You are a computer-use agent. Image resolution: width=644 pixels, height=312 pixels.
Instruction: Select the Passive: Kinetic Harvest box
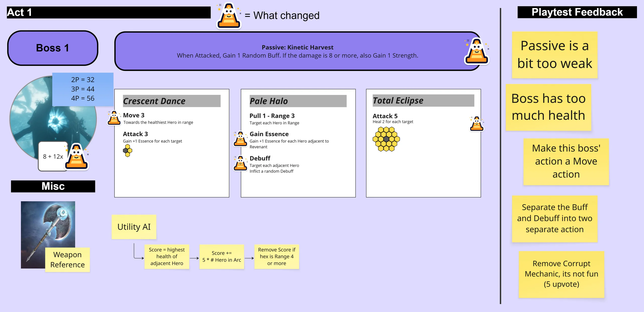pos(297,51)
